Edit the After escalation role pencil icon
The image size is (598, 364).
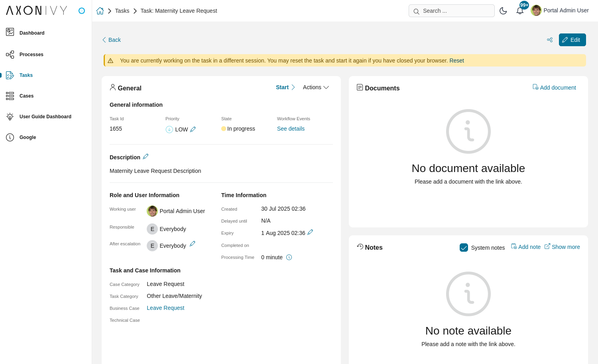coord(193,243)
